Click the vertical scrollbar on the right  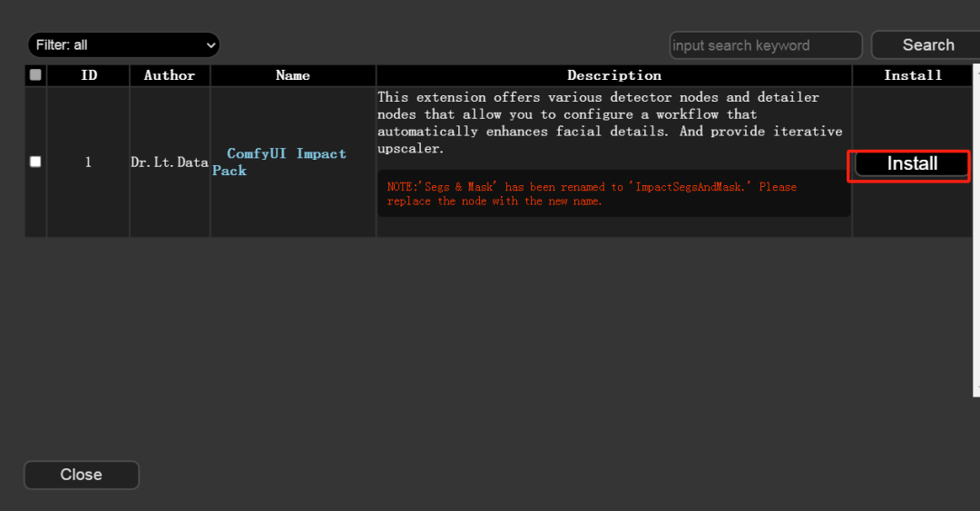coord(976,230)
